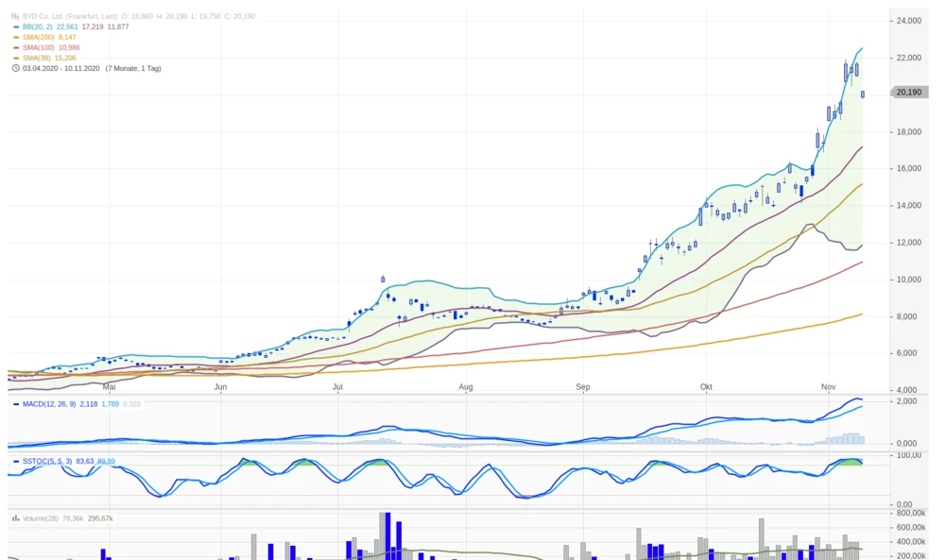Click the yellow SMA(38) legend marker
The width and height of the screenshot is (945, 560).
[x=15, y=58]
